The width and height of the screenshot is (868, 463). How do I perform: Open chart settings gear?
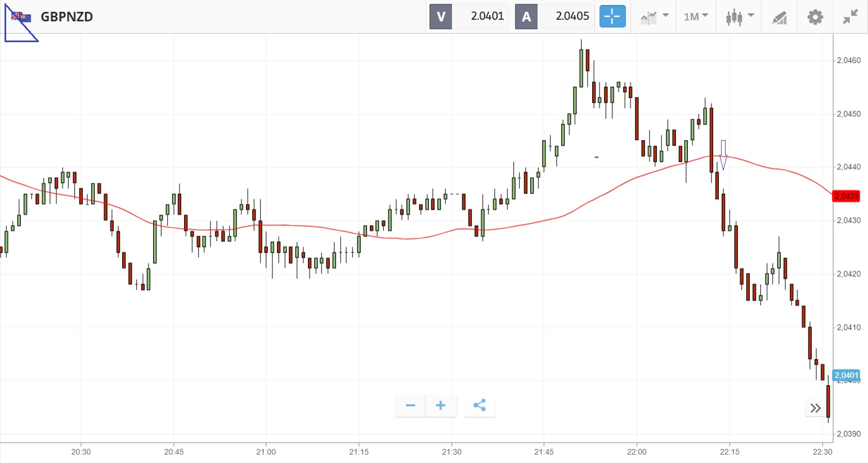815,17
